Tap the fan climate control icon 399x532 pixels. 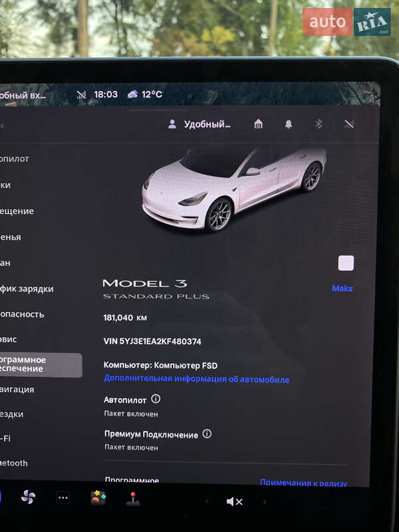pos(28,497)
